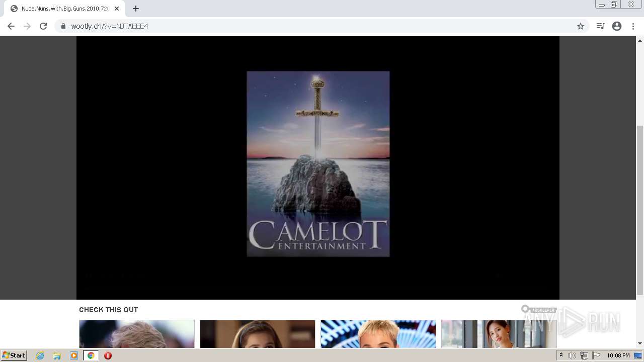
Task: Launch Internet Explorer from the taskbar
Action: (x=40, y=355)
